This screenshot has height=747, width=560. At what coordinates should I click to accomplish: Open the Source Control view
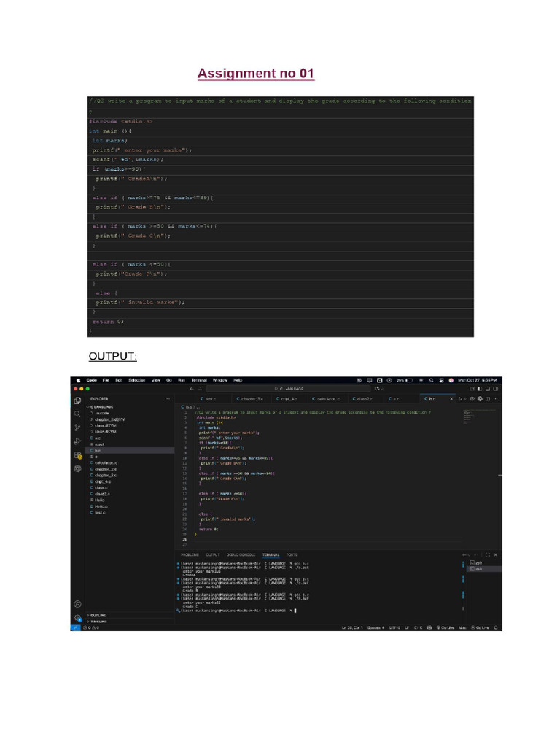(77, 427)
